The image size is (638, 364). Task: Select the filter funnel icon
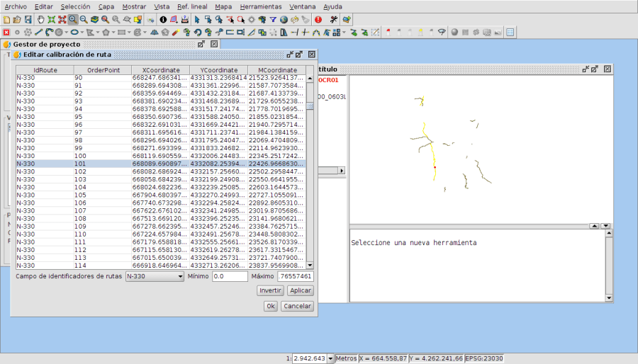pyautogui.click(x=272, y=19)
